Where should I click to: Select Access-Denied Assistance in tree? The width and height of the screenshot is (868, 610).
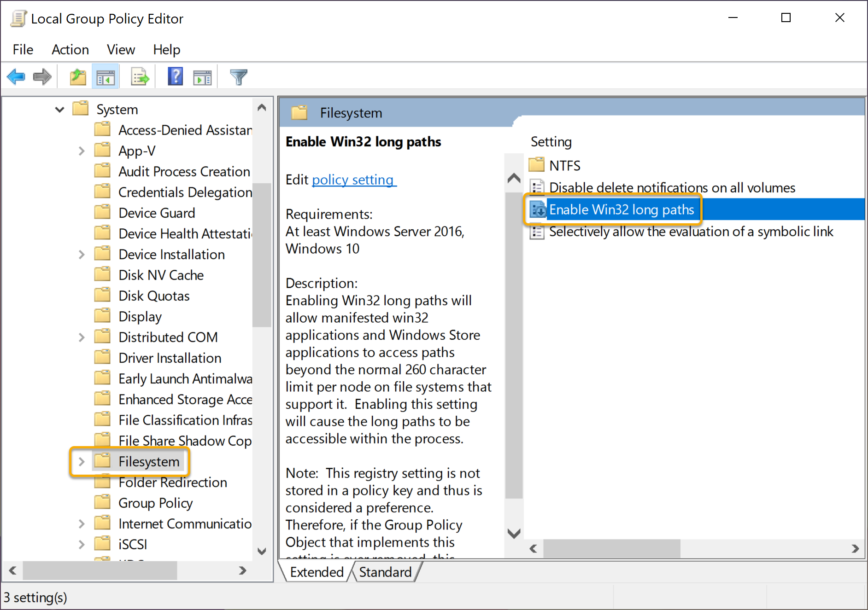coord(185,130)
